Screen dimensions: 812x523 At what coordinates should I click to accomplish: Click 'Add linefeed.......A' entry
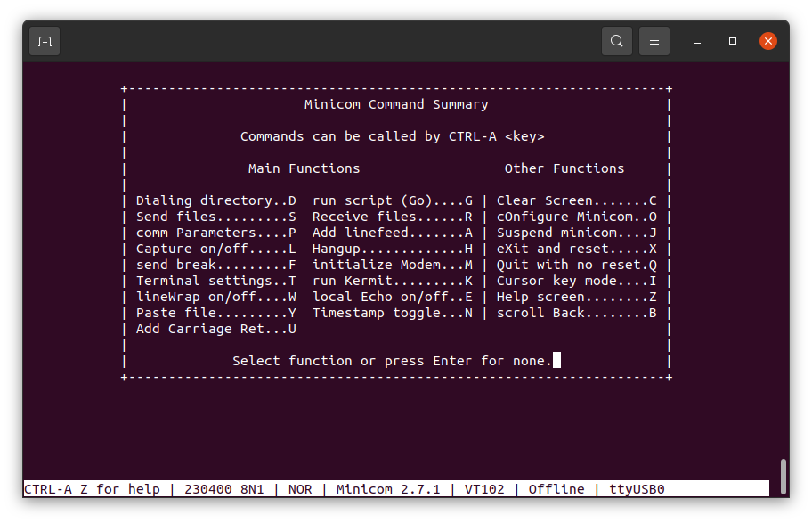pos(393,233)
